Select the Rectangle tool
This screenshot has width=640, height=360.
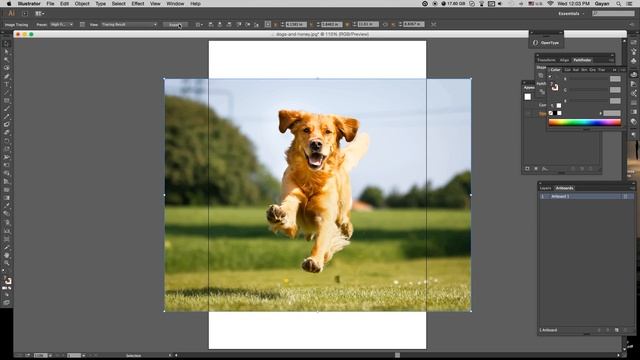click(7, 101)
